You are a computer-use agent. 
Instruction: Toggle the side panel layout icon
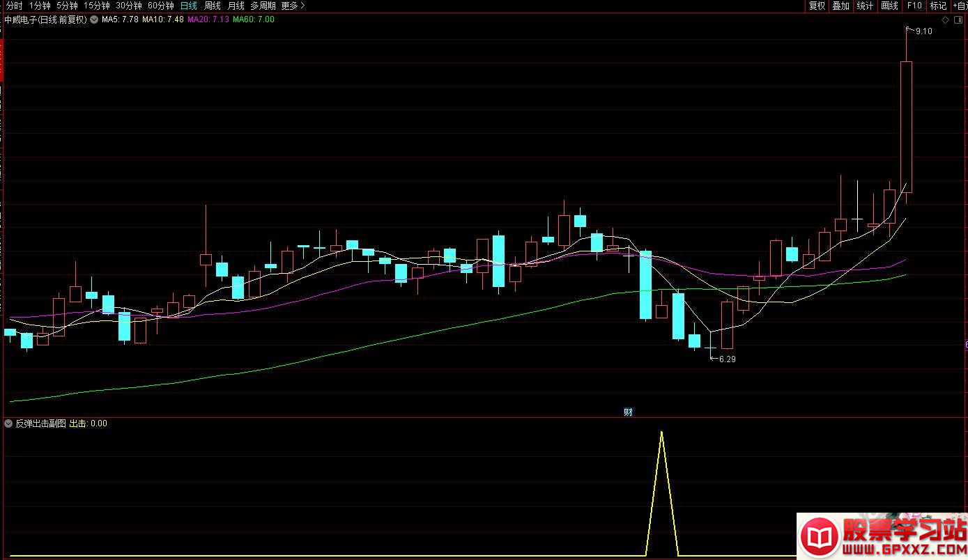958,20
